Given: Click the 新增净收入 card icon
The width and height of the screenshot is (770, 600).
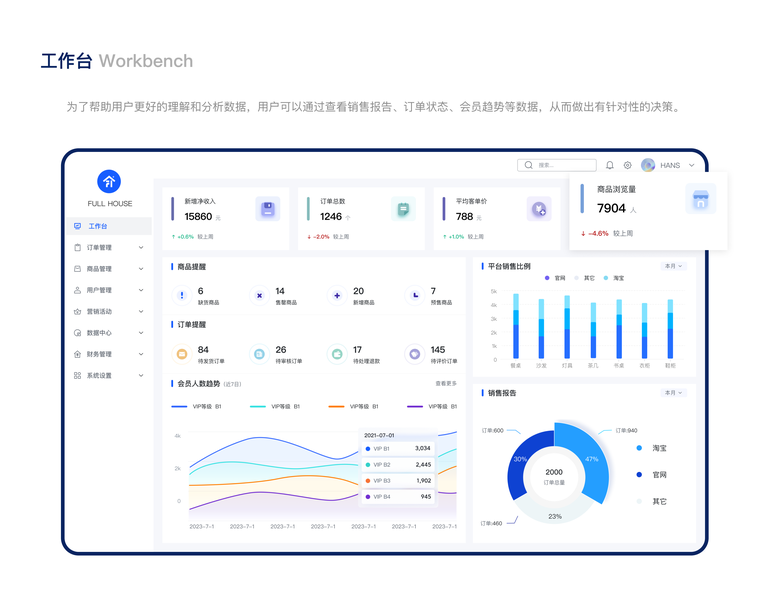Looking at the screenshot, I should 268,209.
